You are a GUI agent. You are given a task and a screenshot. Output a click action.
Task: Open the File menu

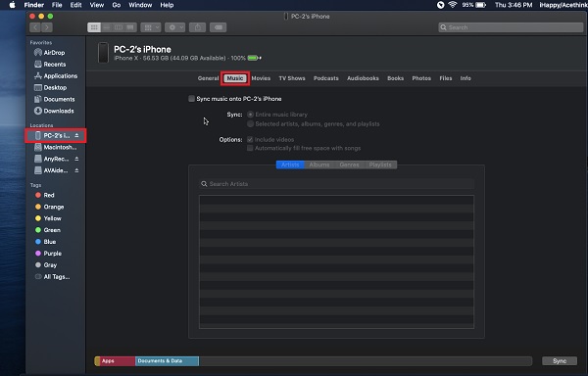[x=57, y=5]
